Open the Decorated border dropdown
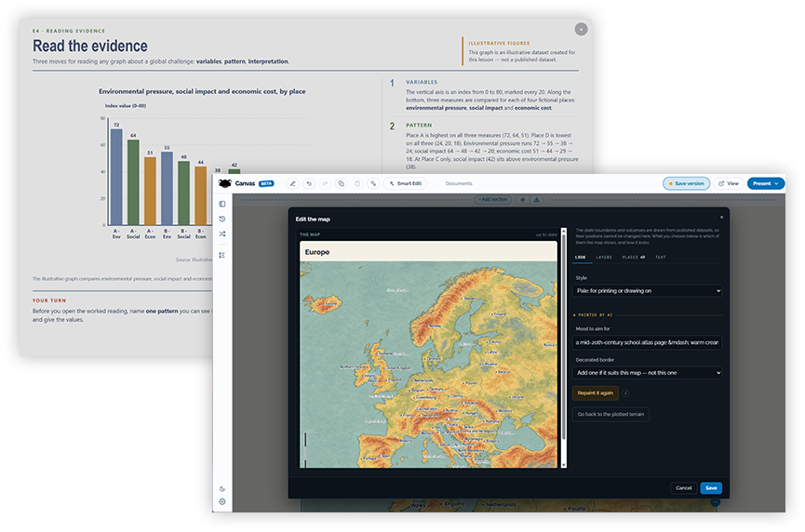 point(647,372)
